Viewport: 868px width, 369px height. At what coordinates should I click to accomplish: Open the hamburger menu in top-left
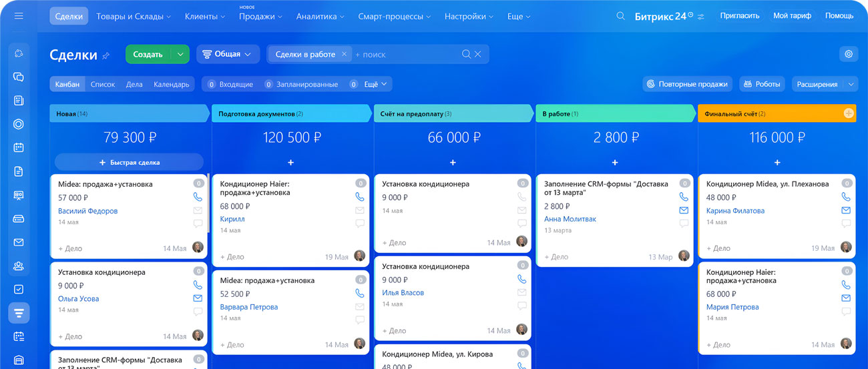click(19, 16)
